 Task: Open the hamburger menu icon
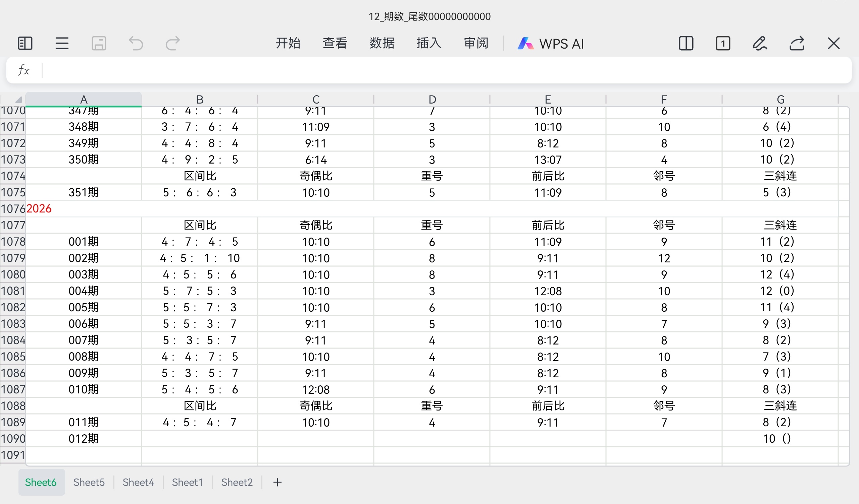tap(62, 44)
